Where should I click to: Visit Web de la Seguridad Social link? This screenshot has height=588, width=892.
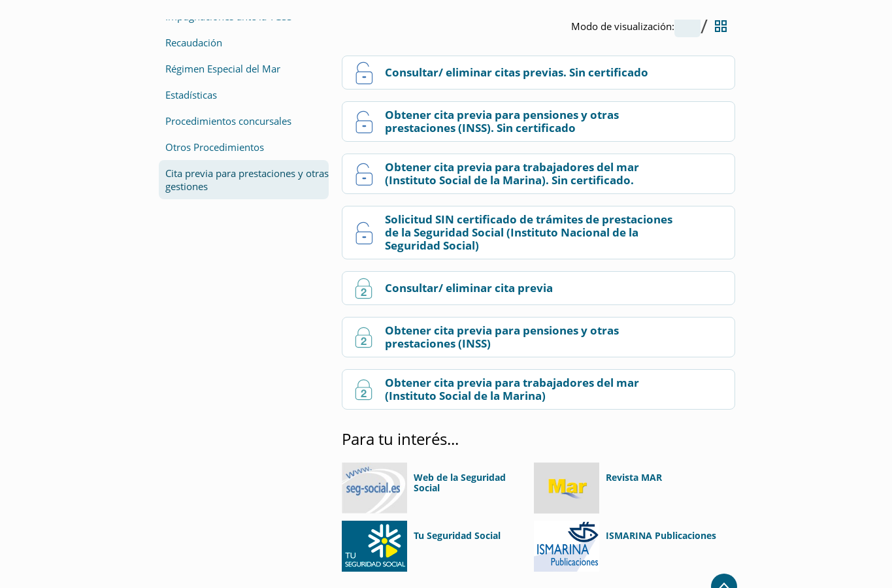click(459, 483)
